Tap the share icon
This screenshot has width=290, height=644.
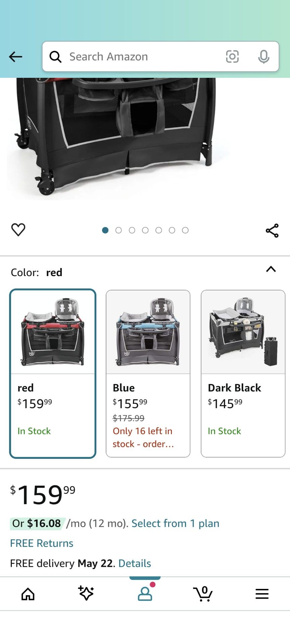point(272,230)
